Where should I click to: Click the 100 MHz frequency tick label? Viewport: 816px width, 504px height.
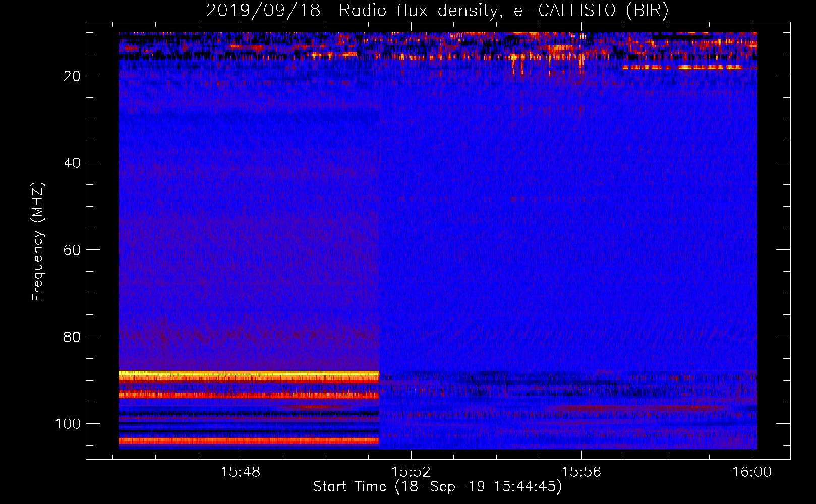pyautogui.click(x=68, y=424)
